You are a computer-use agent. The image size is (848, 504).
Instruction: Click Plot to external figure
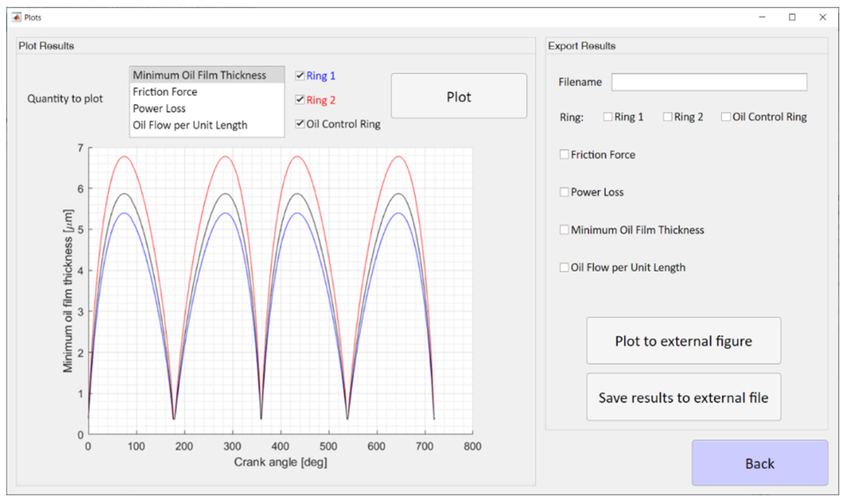683,341
